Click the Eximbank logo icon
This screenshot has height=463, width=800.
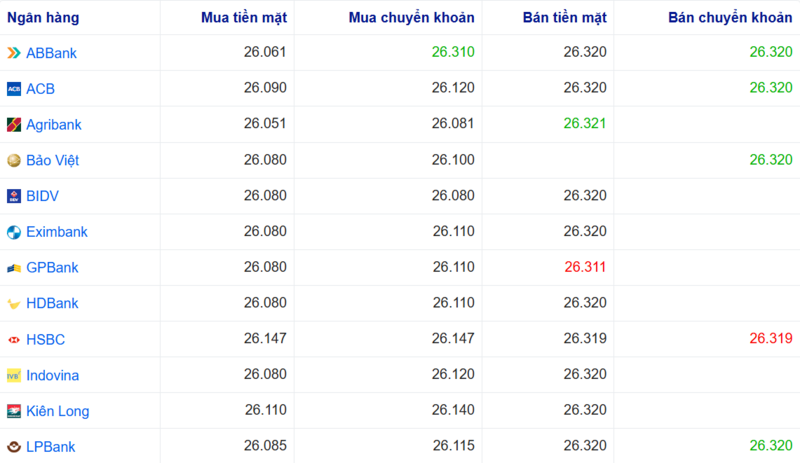pos(14,232)
